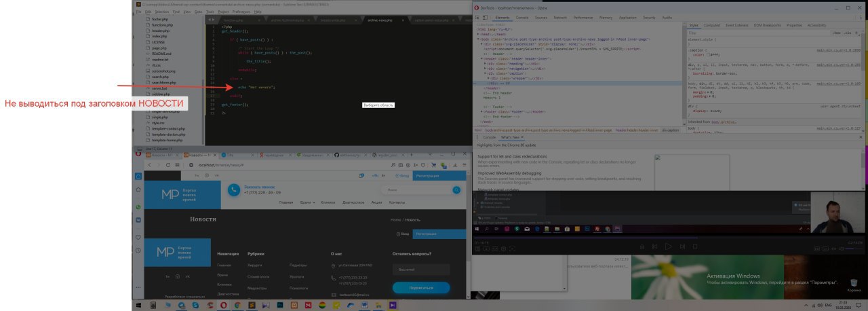Open style.css in Sublime sidebar
This screenshot has height=311, width=868.
(x=158, y=123)
